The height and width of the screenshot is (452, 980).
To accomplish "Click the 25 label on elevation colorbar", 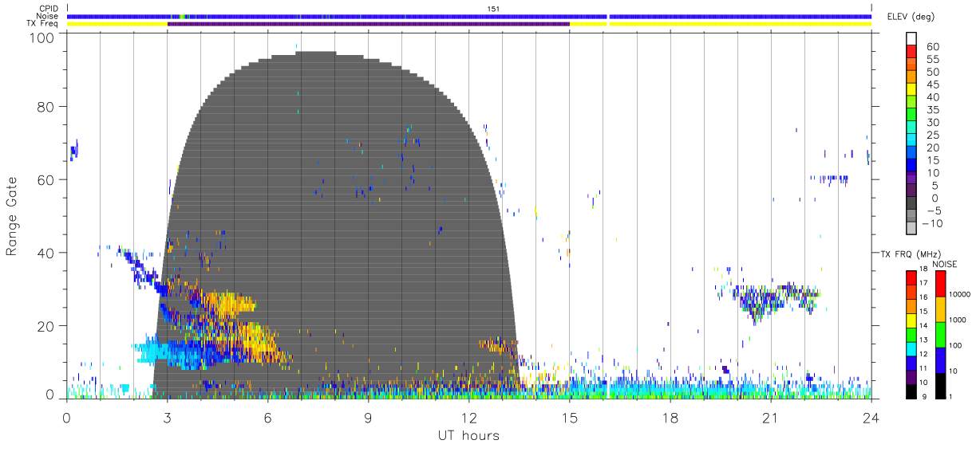I will coord(931,135).
